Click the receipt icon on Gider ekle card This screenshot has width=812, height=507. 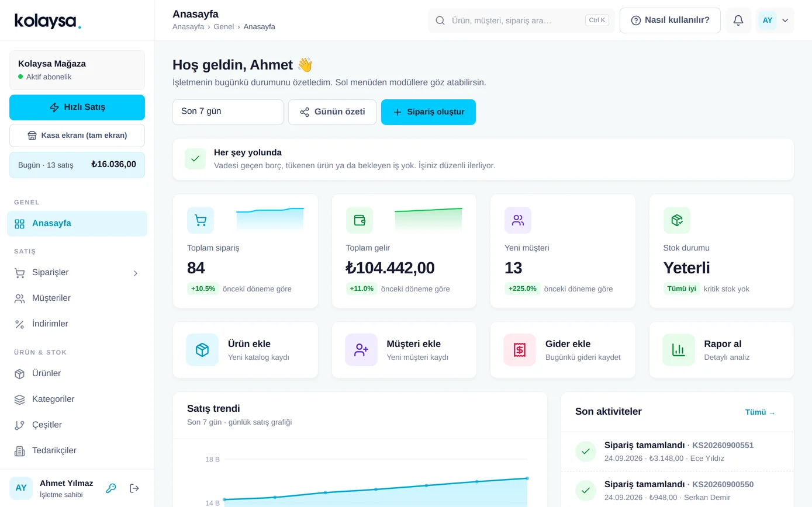coord(520,350)
